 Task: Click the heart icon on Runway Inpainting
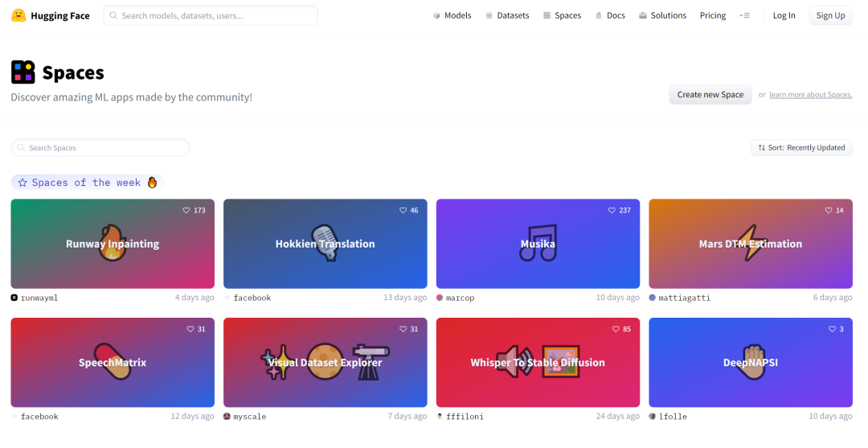point(186,211)
